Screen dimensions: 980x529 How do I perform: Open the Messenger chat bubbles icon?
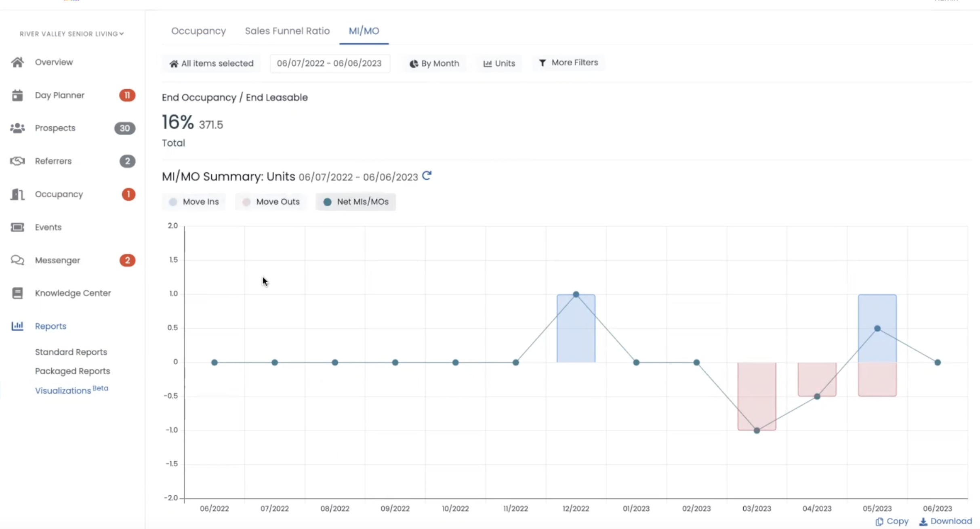point(17,260)
